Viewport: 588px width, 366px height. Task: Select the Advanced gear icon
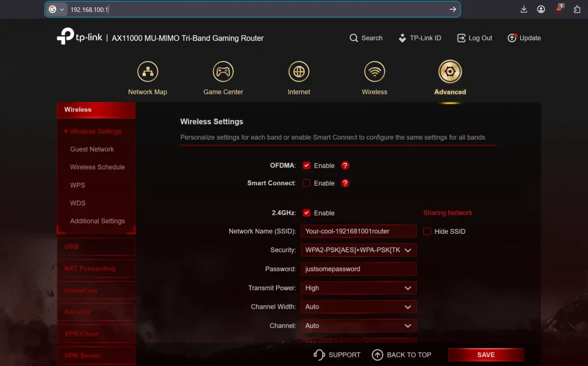[x=450, y=72]
